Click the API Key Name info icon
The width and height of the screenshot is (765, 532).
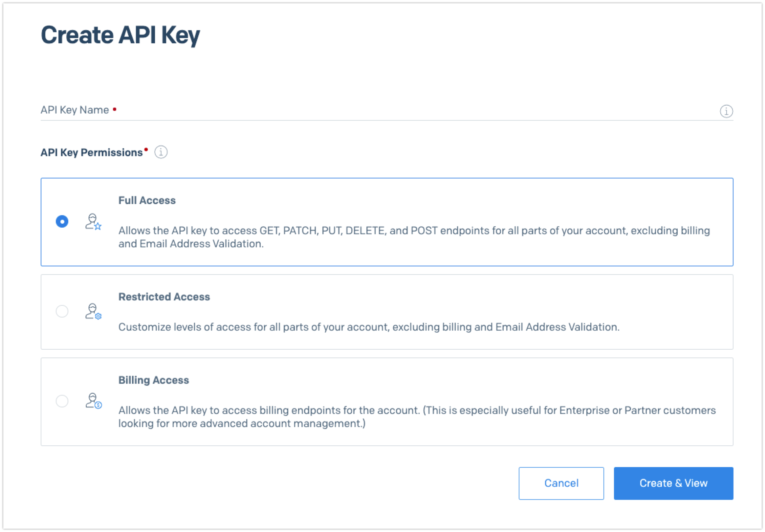coord(726,111)
